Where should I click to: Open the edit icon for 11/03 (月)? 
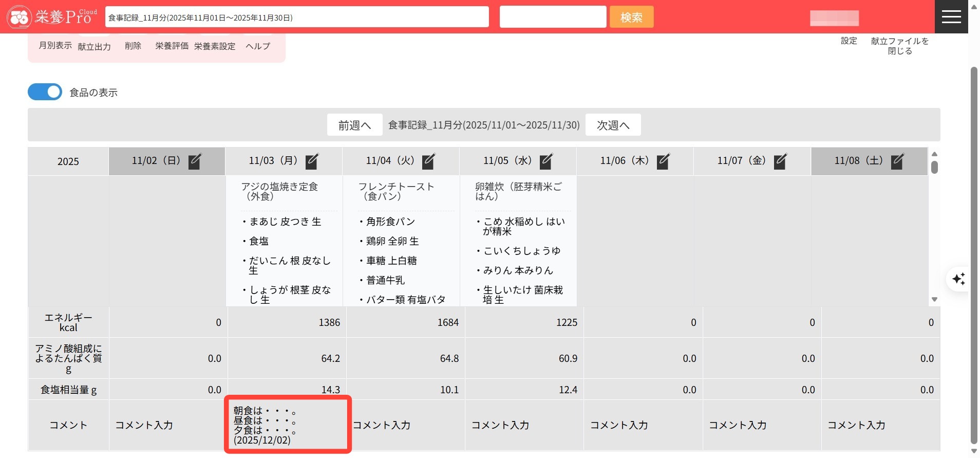[312, 161]
